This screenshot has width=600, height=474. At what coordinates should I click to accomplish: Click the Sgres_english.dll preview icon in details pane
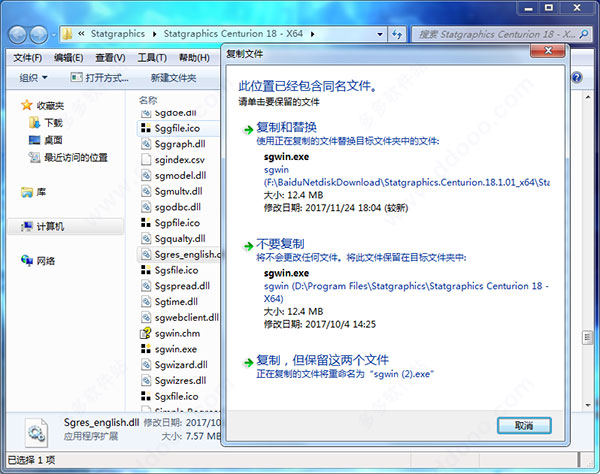[37, 433]
